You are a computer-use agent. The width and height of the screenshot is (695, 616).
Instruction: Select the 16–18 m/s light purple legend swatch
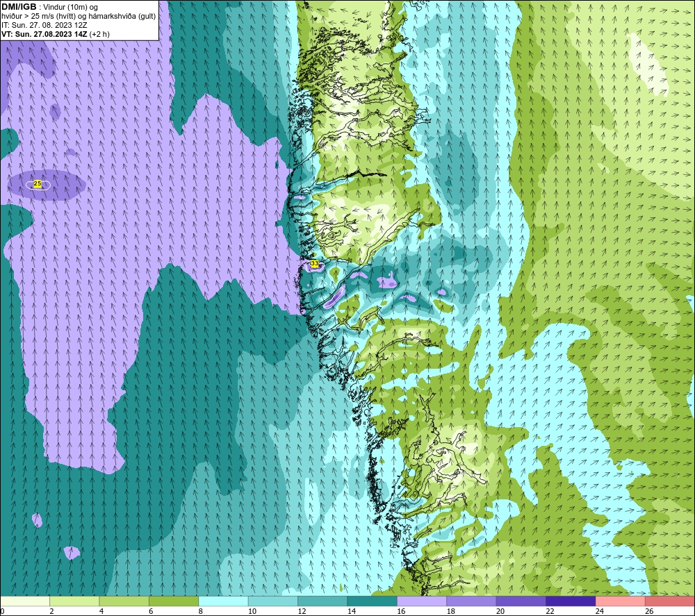[x=422, y=601]
